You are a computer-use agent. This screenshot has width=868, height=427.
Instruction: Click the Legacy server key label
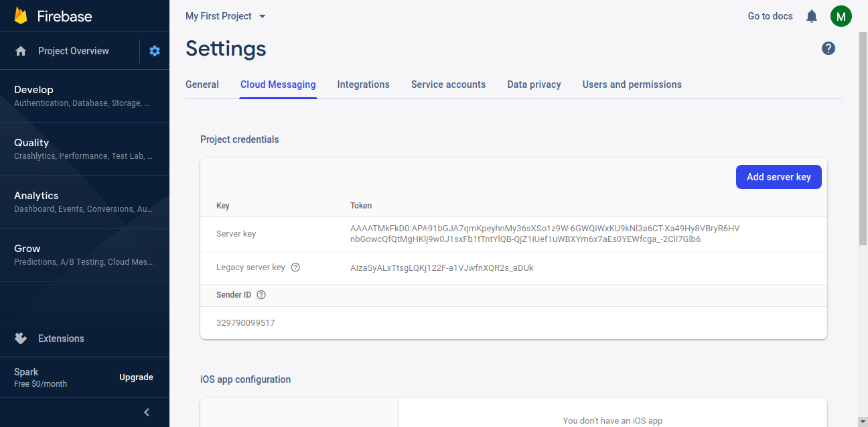coord(251,267)
